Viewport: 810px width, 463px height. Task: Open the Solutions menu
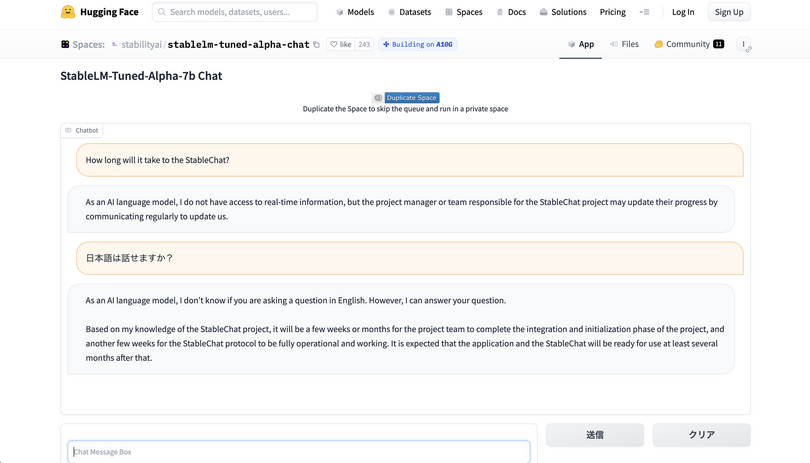point(563,12)
